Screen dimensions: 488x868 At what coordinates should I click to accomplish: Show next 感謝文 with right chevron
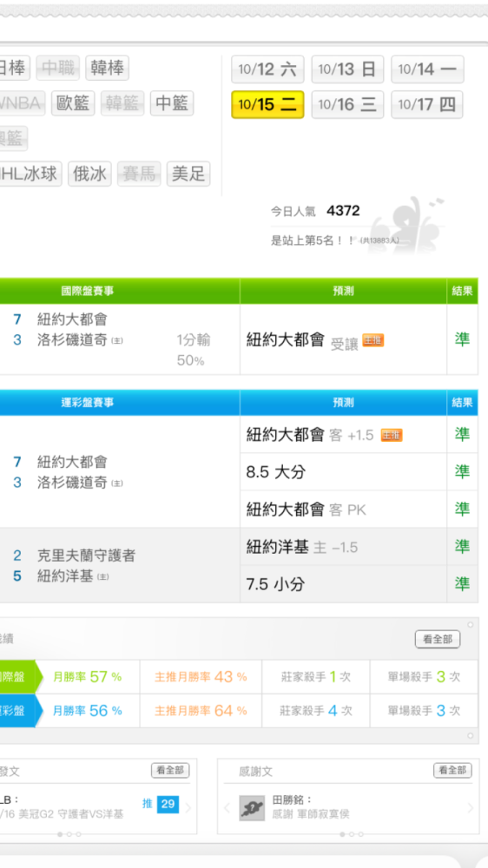click(470, 808)
